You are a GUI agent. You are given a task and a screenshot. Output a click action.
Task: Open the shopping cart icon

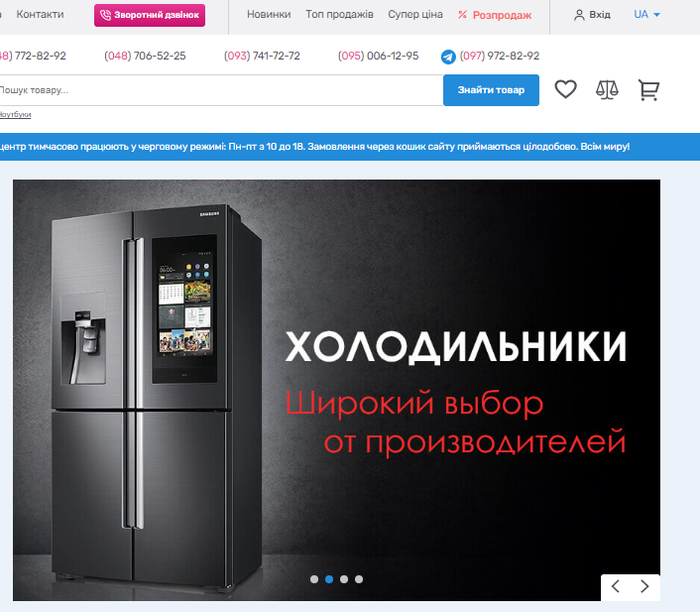[648, 90]
